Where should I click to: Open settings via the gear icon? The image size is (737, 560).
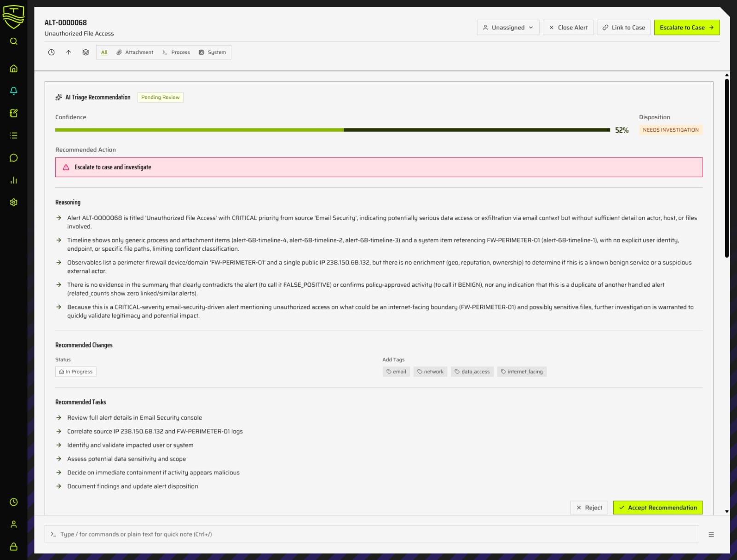tap(14, 202)
